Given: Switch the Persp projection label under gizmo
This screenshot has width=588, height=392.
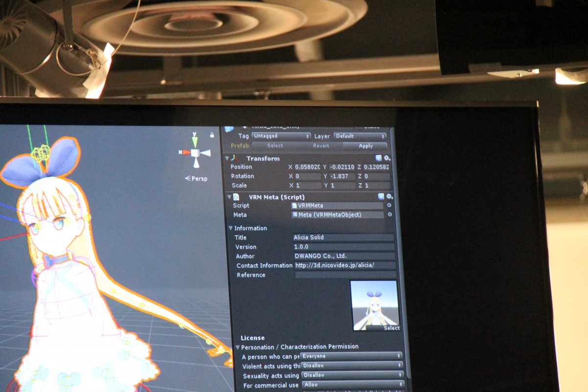Looking at the screenshot, I should pos(196,178).
